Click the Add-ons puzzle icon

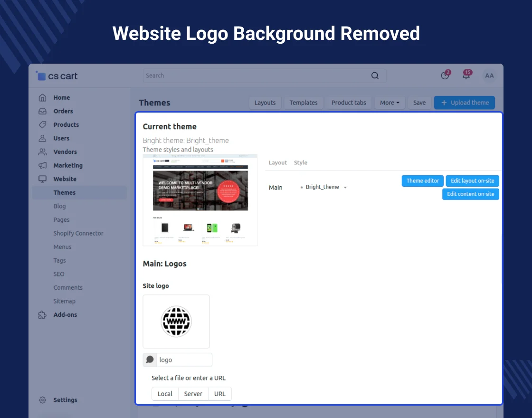click(43, 315)
